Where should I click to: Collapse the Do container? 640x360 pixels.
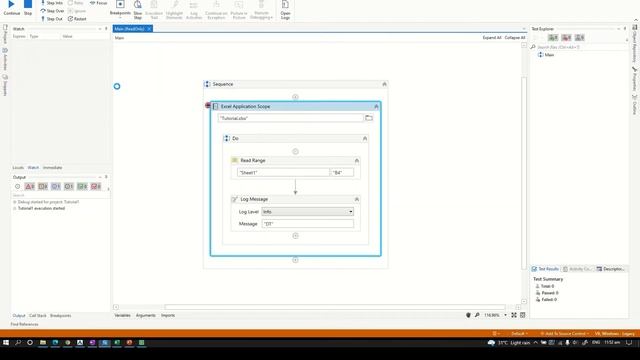coord(364,139)
